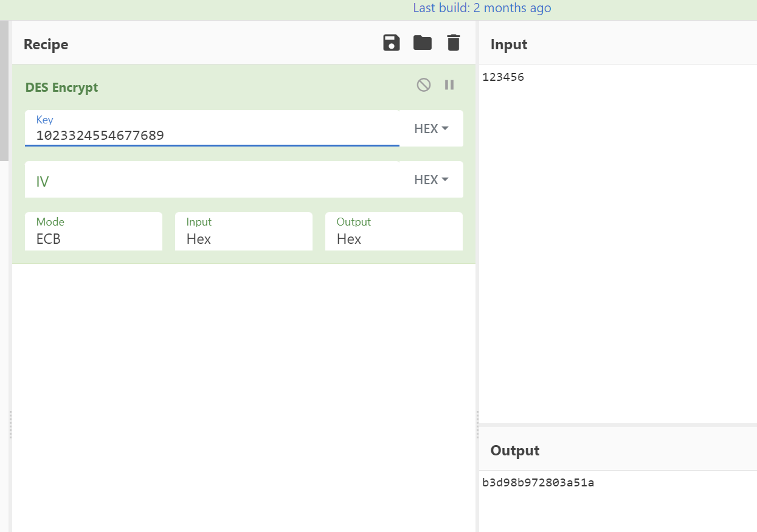Open the Key format HEX dropdown
Image resolution: width=757 pixels, height=532 pixels.
[x=431, y=128]
